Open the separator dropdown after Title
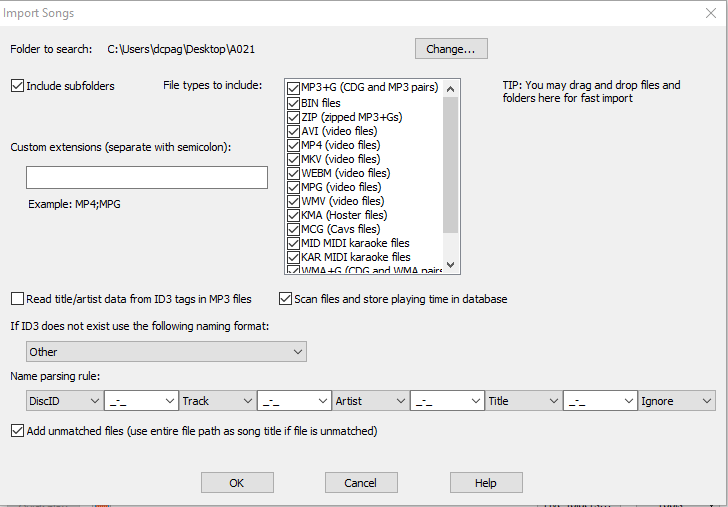728x507 pixels. (x=600, y=401)
